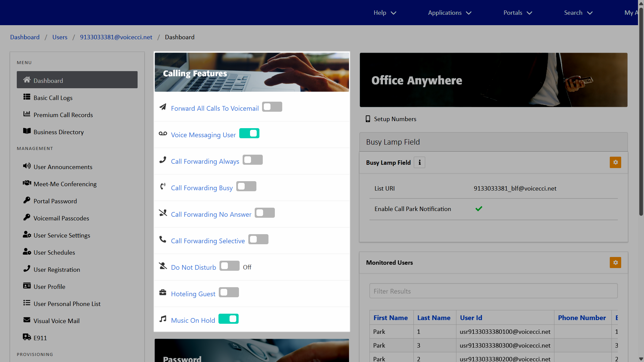The image size is (644, 362).
Task: Open the Applications dropdown menu
Action: coord(449,13)
